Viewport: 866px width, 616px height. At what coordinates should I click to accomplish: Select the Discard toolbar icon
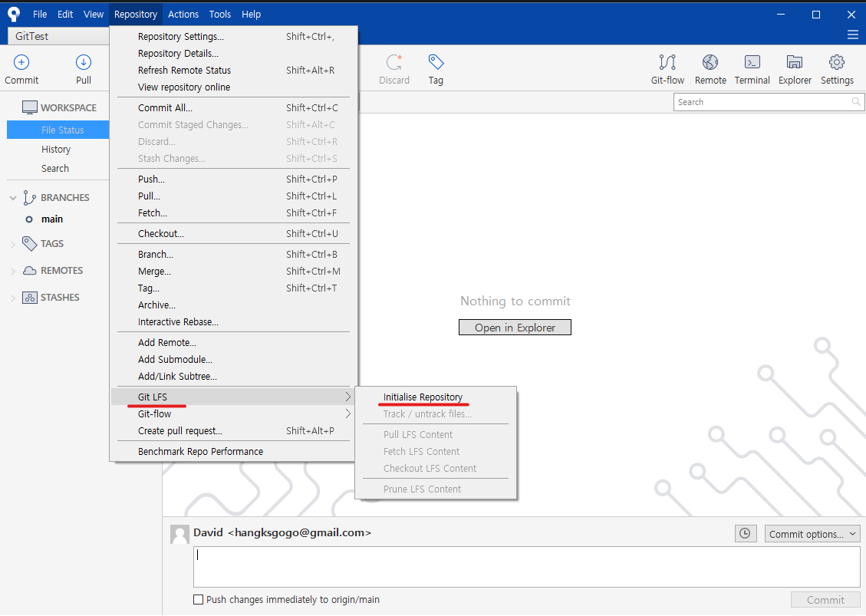(394, 68)
